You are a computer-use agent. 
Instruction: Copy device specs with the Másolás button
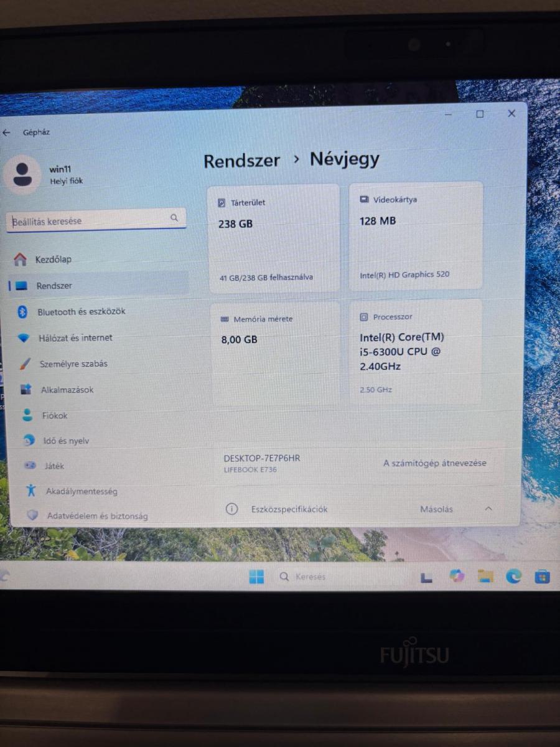coord(436,509)
